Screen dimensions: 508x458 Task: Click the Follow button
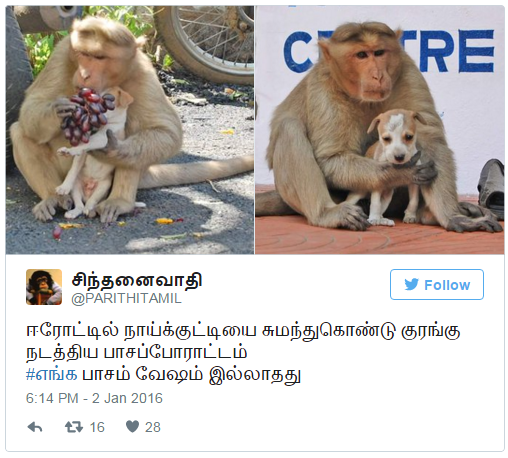437,284
